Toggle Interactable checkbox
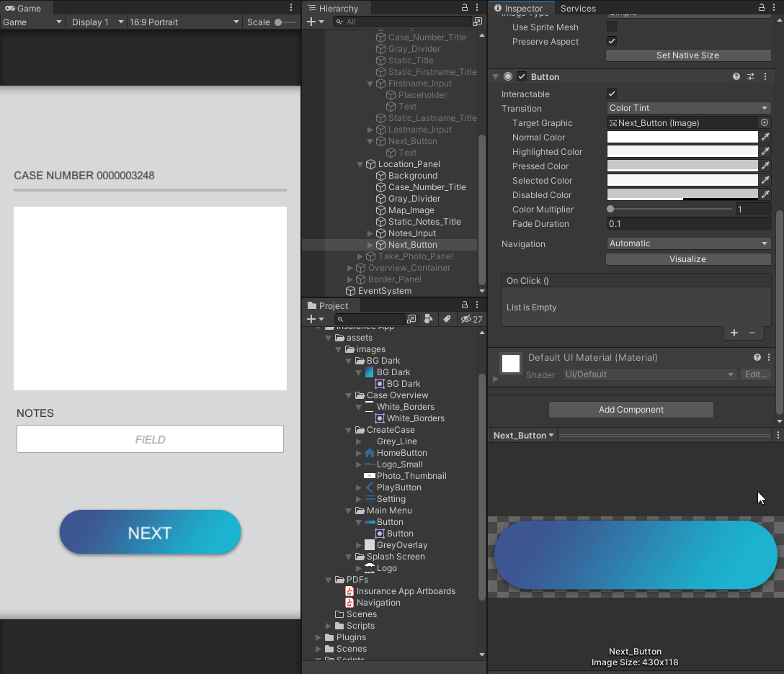 (x=612, y=94)
